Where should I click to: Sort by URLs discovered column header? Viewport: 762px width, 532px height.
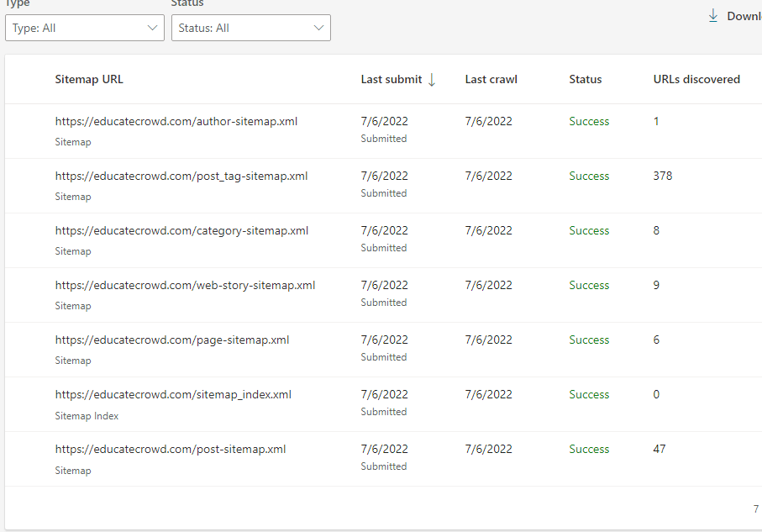696,79
